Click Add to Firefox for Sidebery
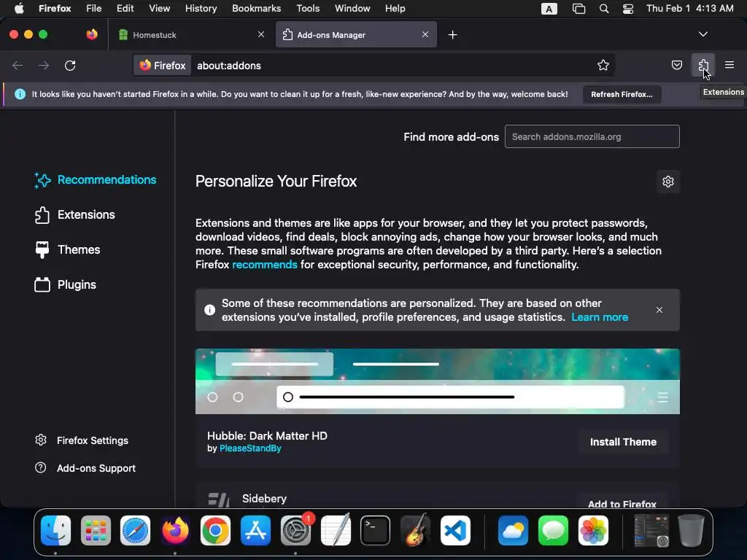747x560 pixels. [622, 503]
